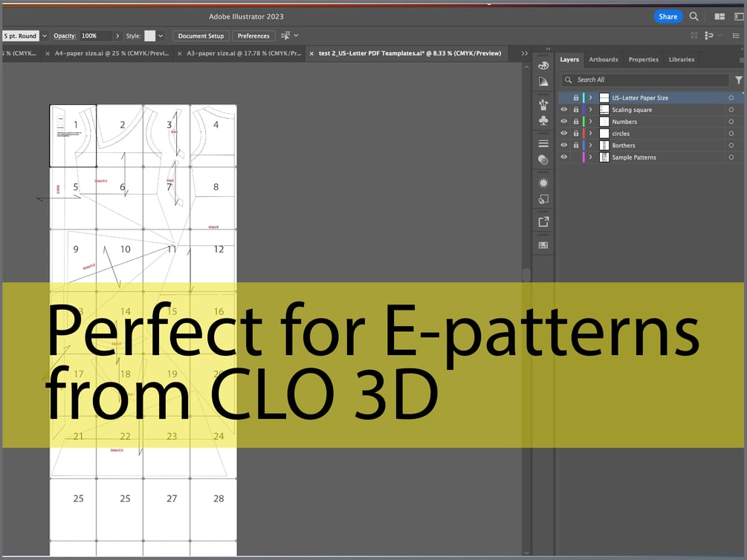747x560 pixels.
Task: Click the layers filter funnel icon
Action: pos(738,80)
